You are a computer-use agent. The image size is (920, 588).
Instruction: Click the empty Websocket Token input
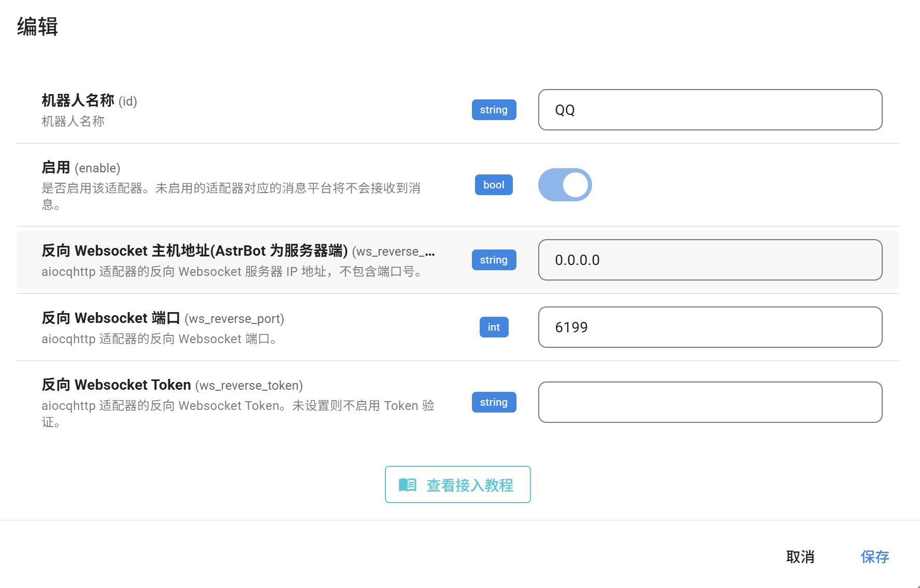click(x=710, y=402)
